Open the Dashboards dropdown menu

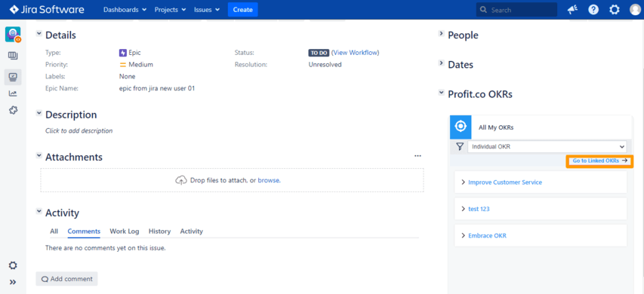(x=125, y=10)
